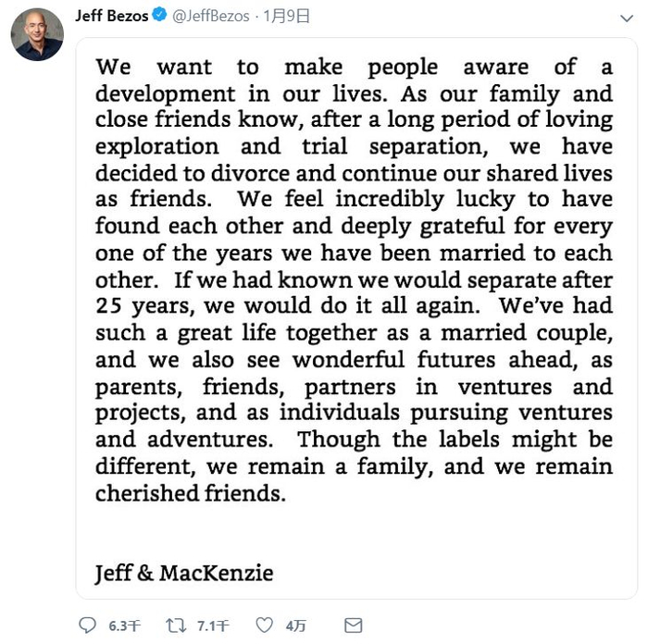Click the closing words "cherished friends."

point(190,493)
